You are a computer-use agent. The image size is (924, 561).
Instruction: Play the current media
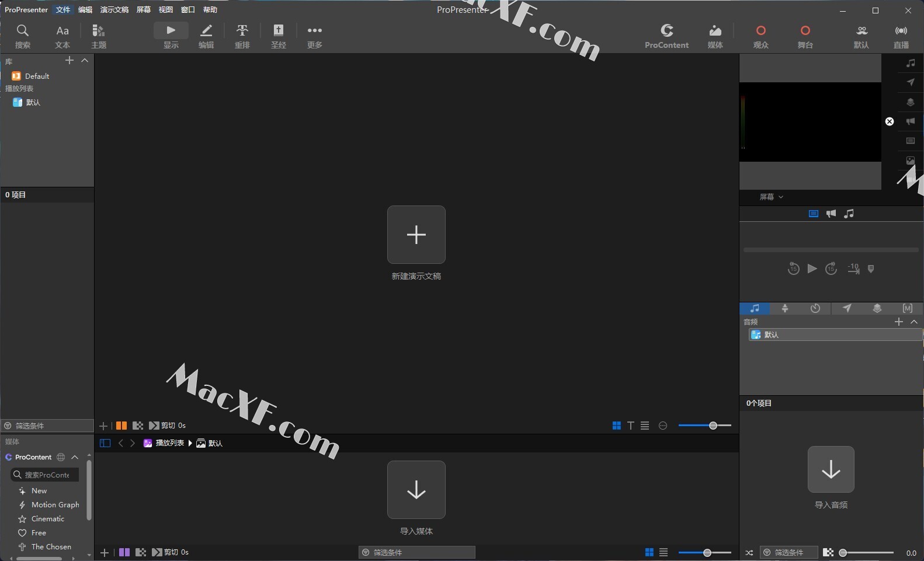812,269
